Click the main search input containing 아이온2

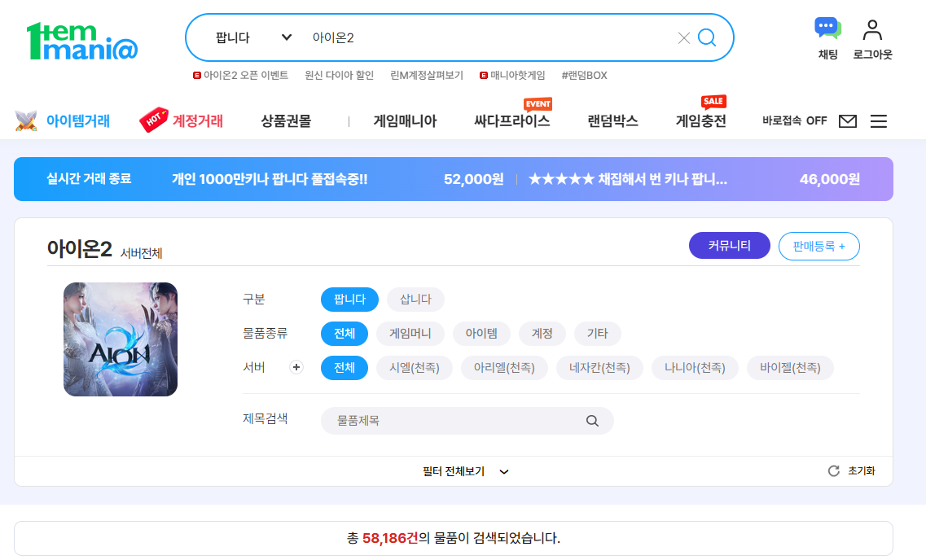click(x=490, y=37)
